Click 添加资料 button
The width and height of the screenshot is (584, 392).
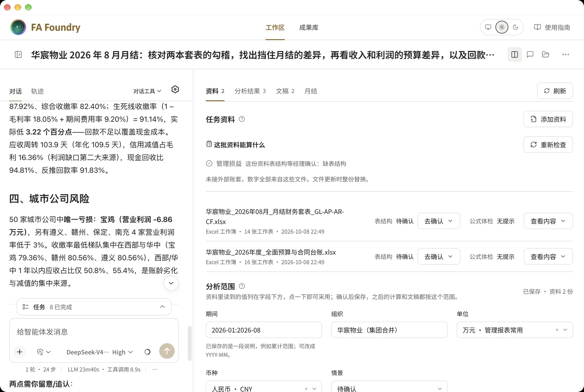548,119
